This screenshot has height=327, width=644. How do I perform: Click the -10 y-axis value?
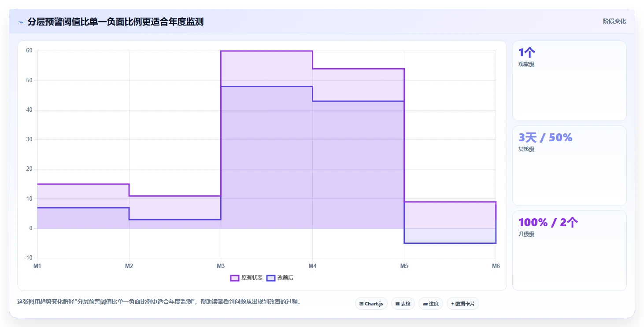(x=28, y=258)
